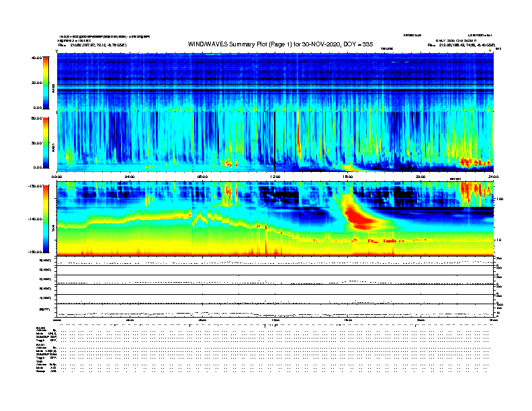Image resolution: width=532 pixels, height=411 pixels.
Task: Click the TNR color scale bar
Action: (x=46, y=219)
